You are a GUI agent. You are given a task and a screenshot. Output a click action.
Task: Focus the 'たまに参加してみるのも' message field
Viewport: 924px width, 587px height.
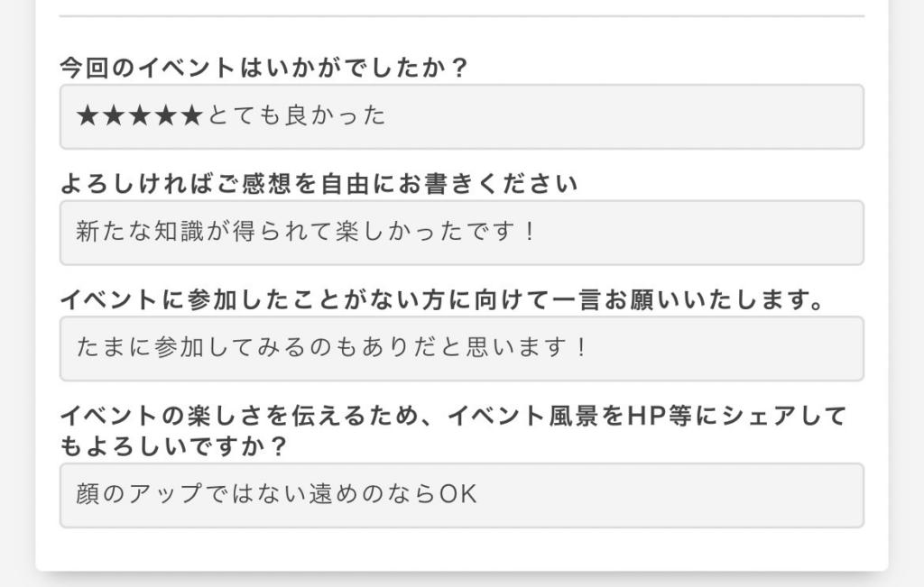[x=462, y=349]
